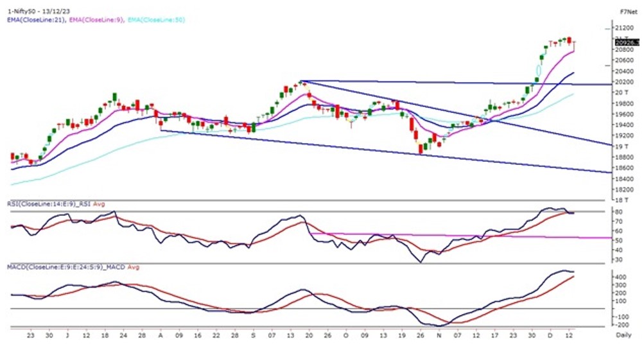Click the red "Avg" label in MACD panel
This screenshot has height=348, width=644.
click(134, 268)
